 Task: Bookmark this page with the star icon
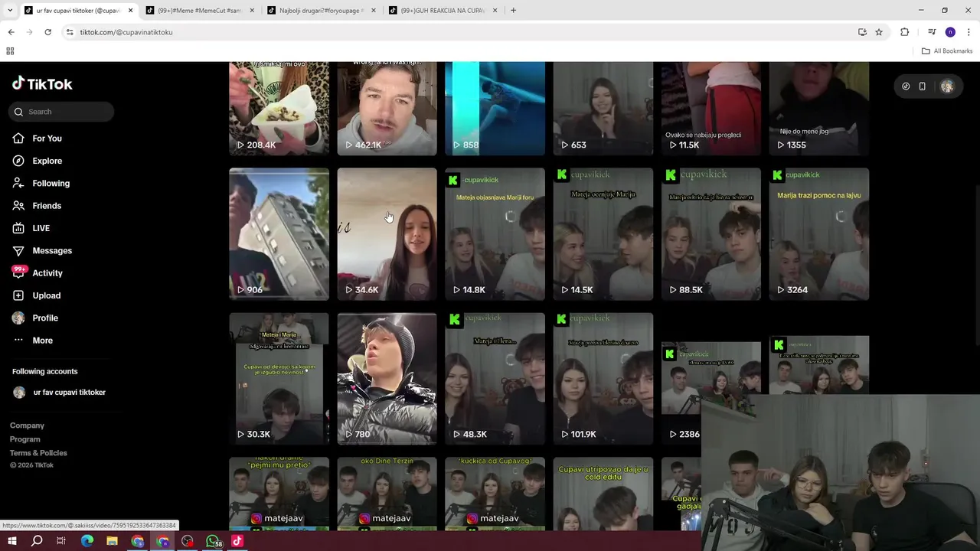879,32
